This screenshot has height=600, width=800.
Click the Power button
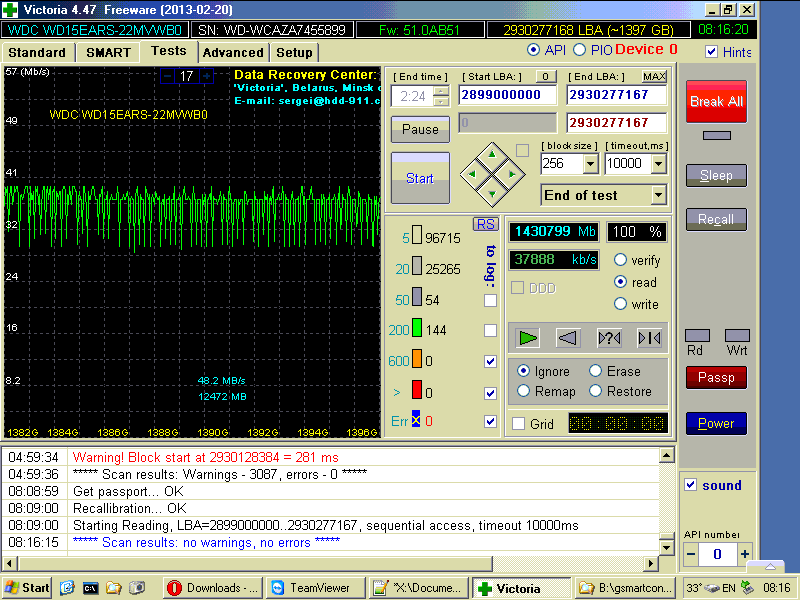tap(716, 423)
